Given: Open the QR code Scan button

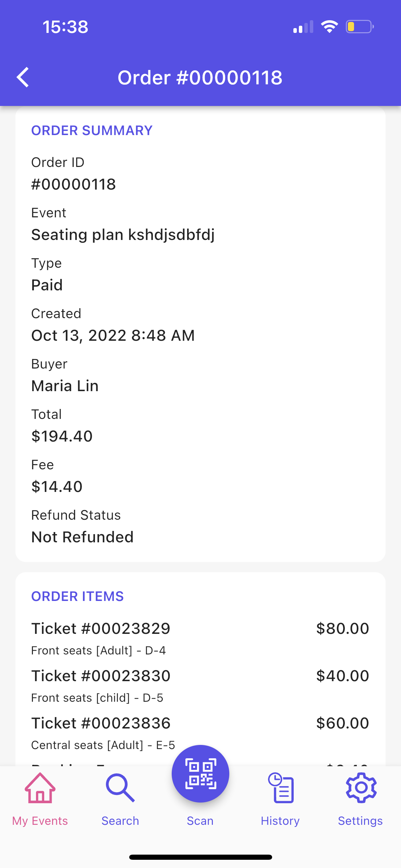Looking at the screenshot, I should pos(200,773).
